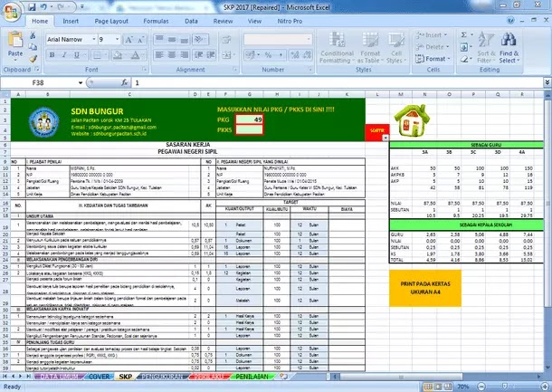The width and height of the screenshot is (552, 392).
Task: Zoom in with the plus button
Action: coord(545,387)
